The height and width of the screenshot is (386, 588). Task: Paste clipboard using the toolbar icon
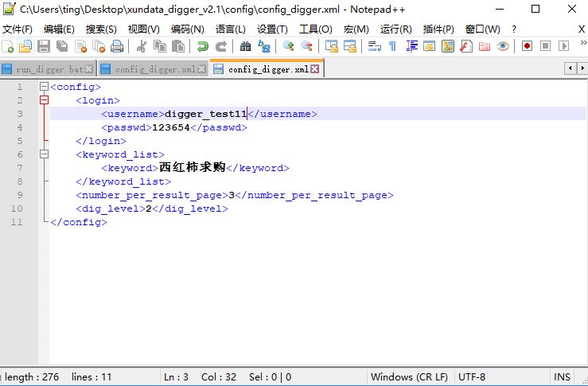click(178, 46)
